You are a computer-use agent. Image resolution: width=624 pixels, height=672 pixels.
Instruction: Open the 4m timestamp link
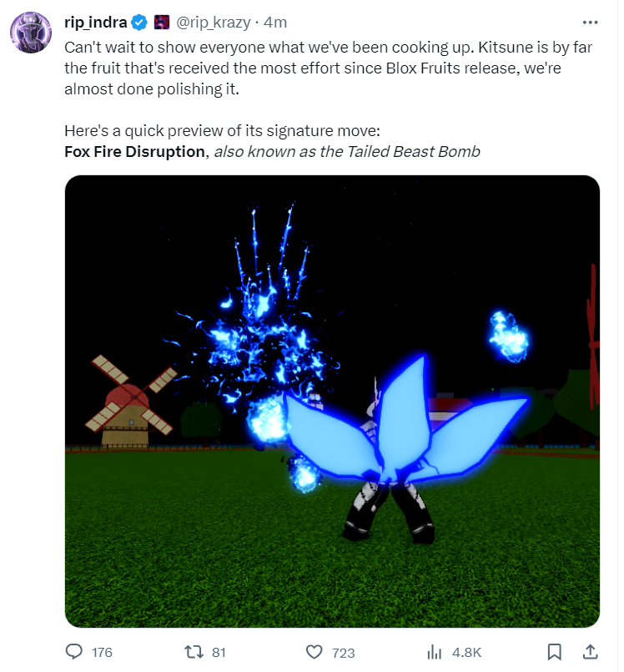pyautogui.click(x=275, y=23)
